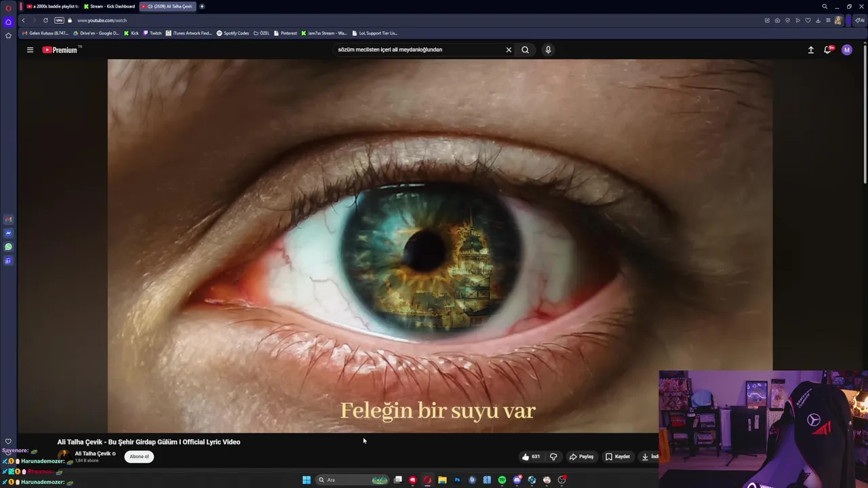
Task: Reload the current page
Action: [45, 20]
